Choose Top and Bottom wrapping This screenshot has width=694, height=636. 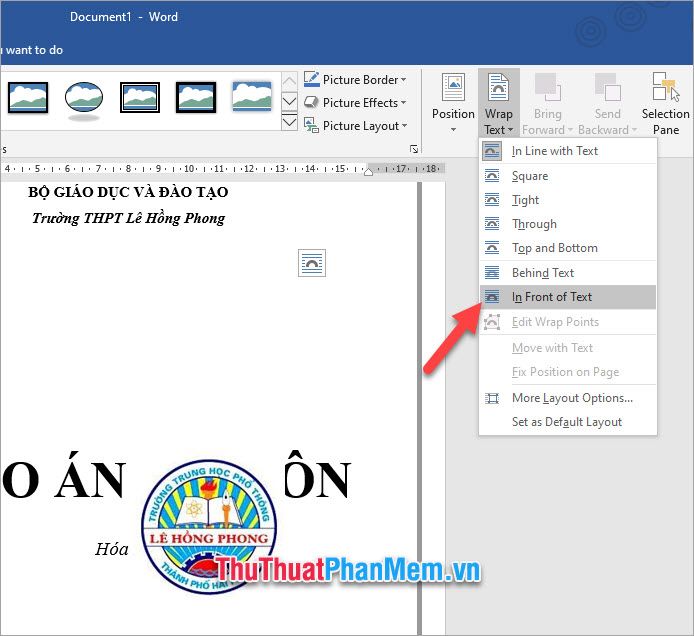[554, 248]
